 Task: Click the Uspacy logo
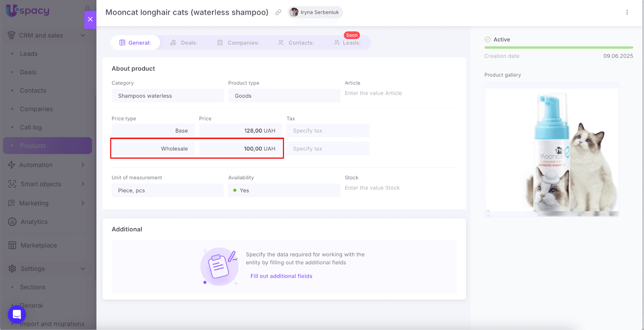[28, 11]
